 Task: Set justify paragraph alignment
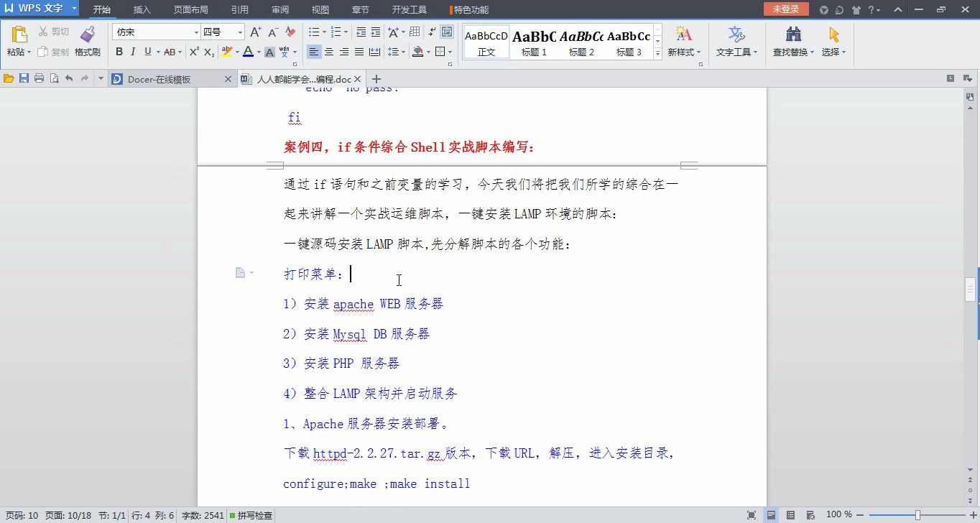pos(359,52)
